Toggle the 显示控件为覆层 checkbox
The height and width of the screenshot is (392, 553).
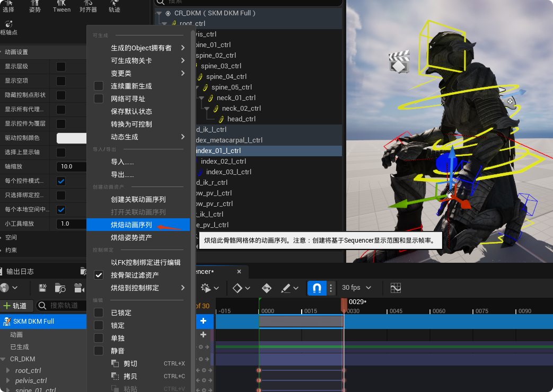(x=61, y=124)
